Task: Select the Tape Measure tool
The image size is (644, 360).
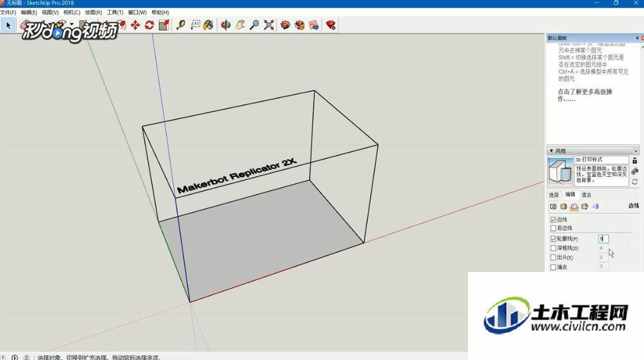Action: point(181,25)
